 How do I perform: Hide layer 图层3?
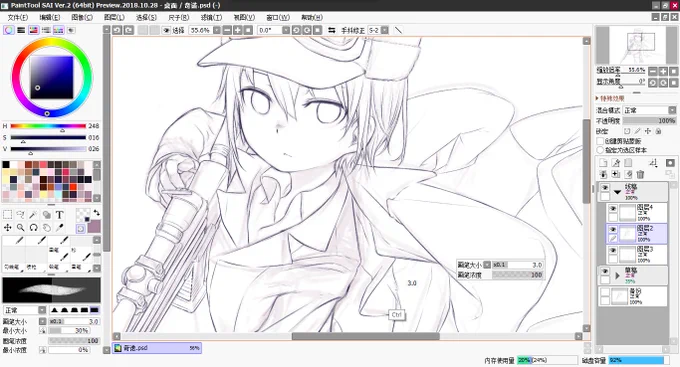point(613,250)
